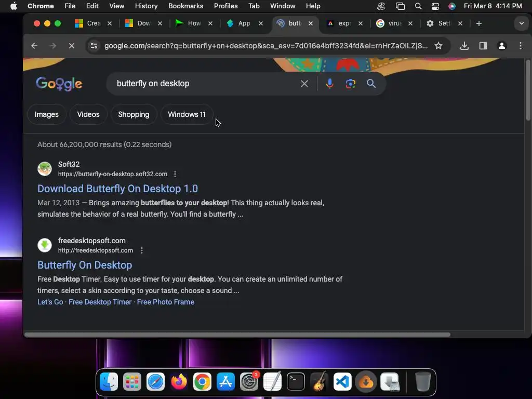Open Chrome three-dot menu
The height and width of the screenshot is (399, 532).
pyautogui.click(x=521, y=46)
